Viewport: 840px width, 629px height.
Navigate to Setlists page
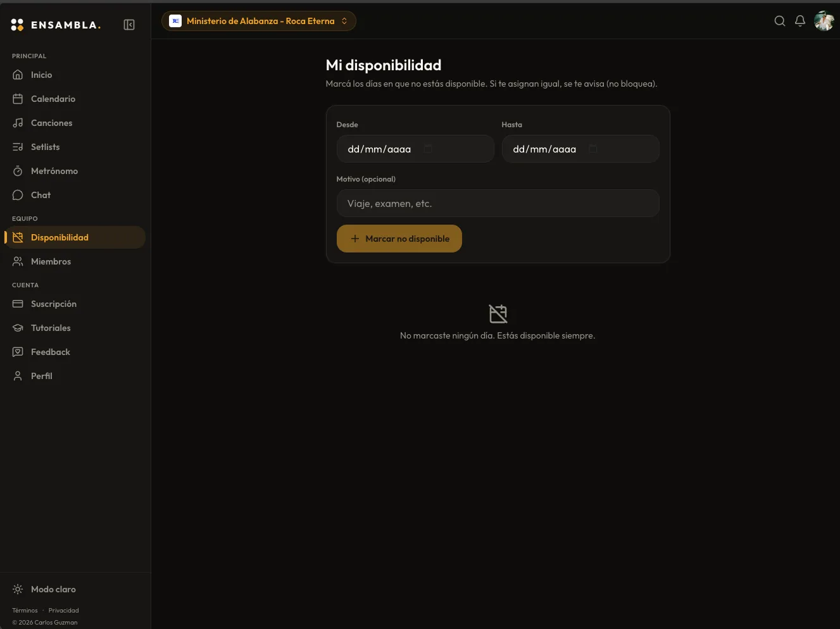75,147
